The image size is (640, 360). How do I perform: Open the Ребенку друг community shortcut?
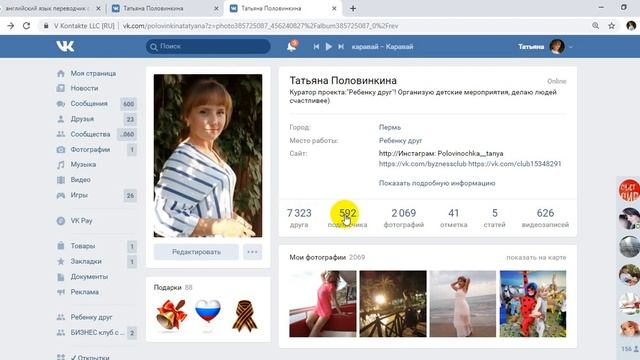point(91,317)
